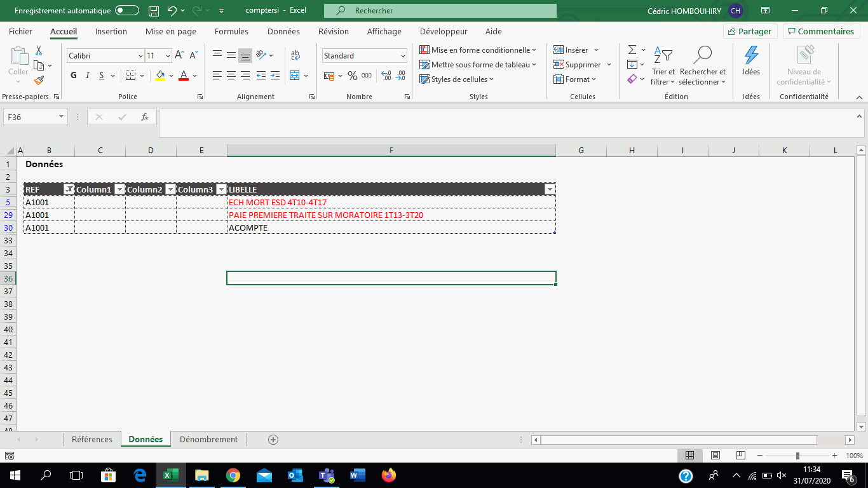The image size is (868, 488).
Task: Open the Standard number format dropdown
Action: point(403,56)
